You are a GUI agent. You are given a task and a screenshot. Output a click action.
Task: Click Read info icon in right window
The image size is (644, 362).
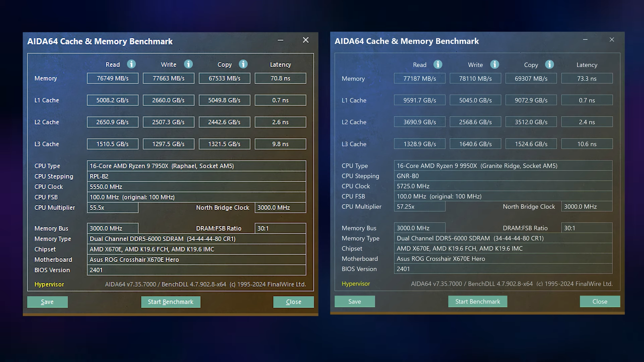tap(438, 64)
